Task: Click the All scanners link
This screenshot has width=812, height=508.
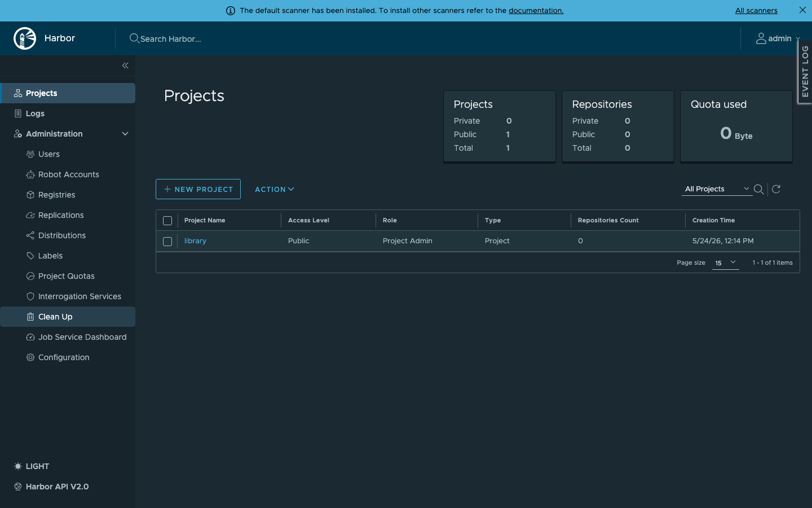Action: click(756, 10)
